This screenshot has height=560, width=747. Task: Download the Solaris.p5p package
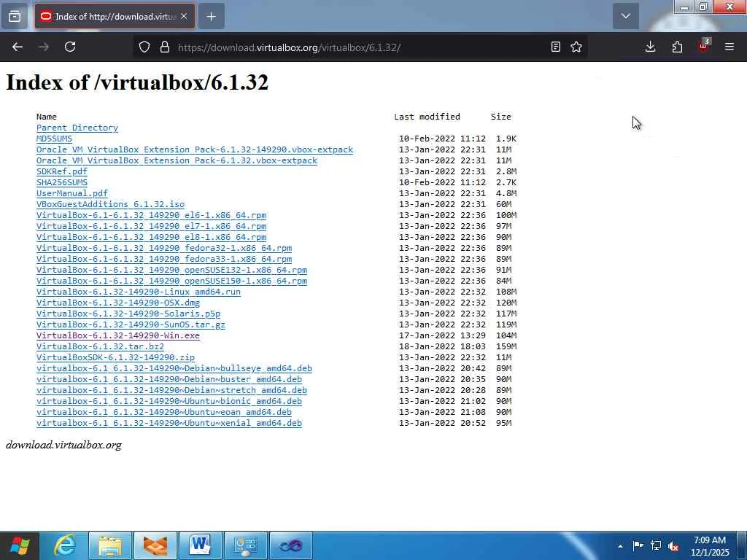(x=128, y=314)
